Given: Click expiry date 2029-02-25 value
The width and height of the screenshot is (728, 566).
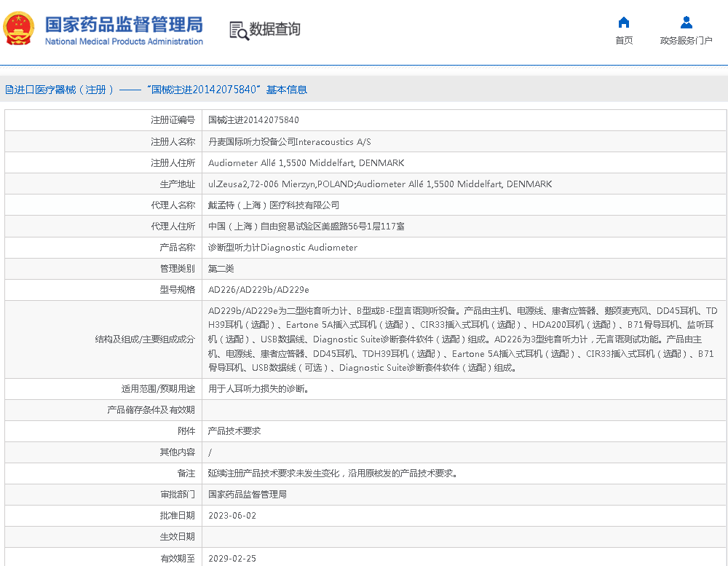Looking at the screenshot, I should point(232,558).
